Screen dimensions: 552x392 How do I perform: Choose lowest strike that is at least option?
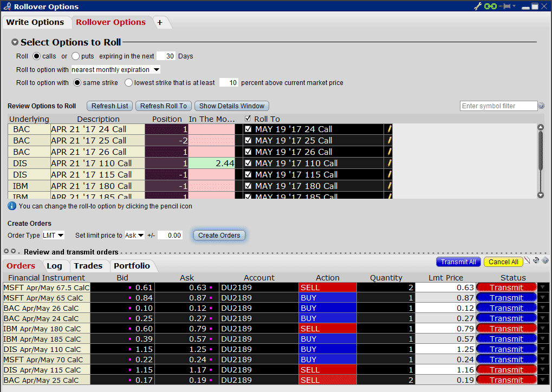(128, 83)
